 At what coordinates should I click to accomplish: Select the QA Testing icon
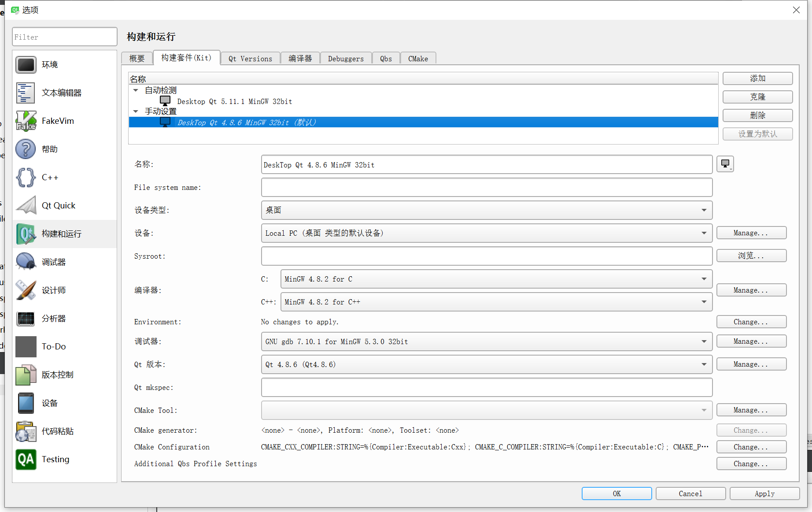coord(26,460)
